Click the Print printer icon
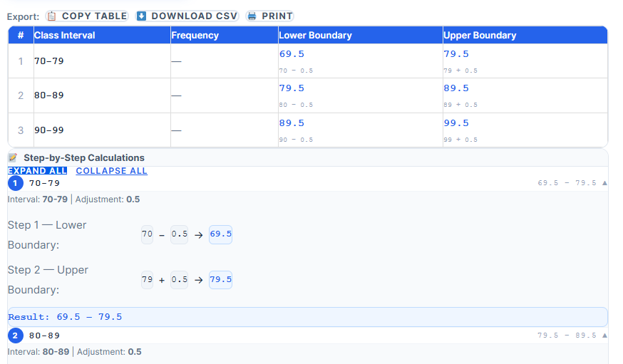Viewport: 623px width, 364px height. (252, 16)
